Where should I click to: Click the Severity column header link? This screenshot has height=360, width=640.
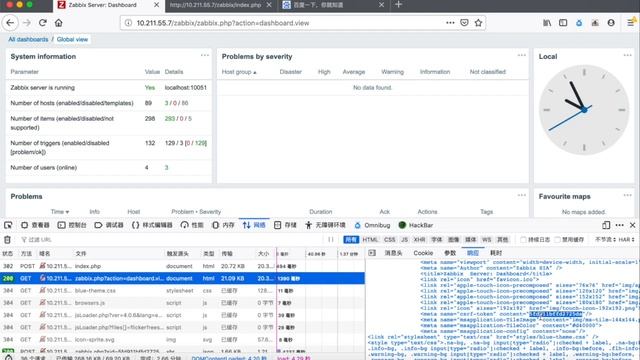click(x=210, y=211)
